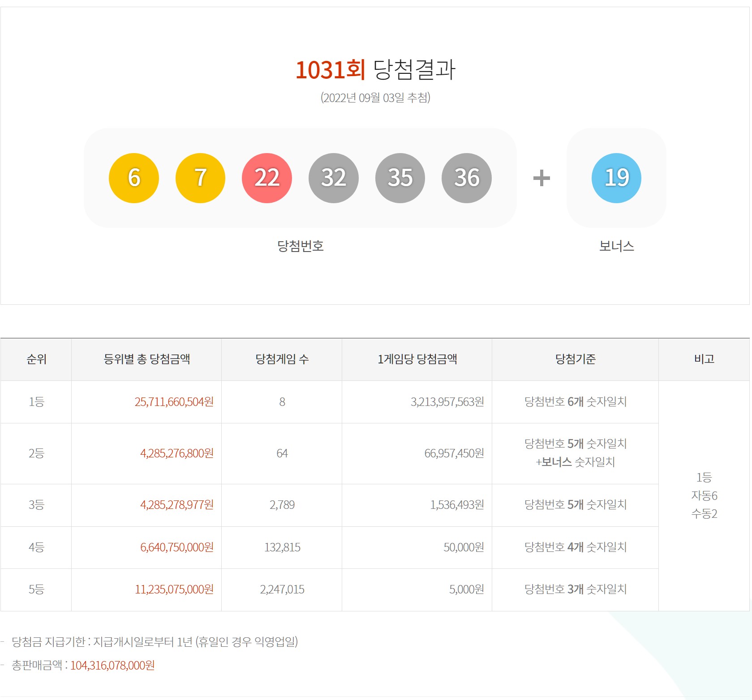The height and width of the screenshot is (700, 752).
Task: Select the 3등 rank cell
Action: [36, 505]
